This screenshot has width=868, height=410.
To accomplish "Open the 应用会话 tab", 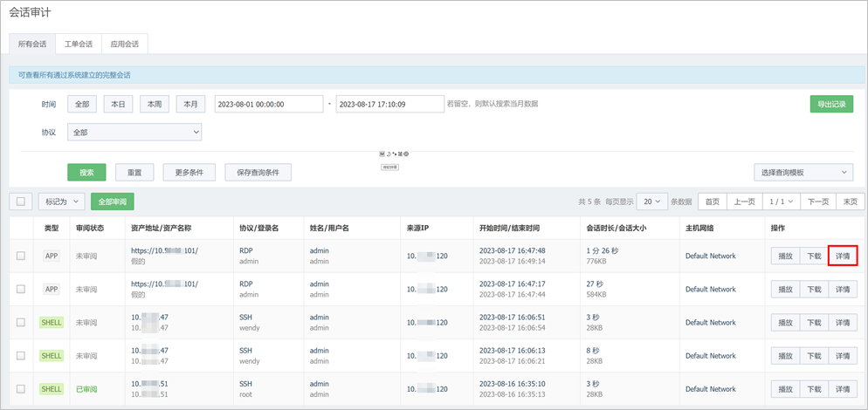I will tap(125, 44).
